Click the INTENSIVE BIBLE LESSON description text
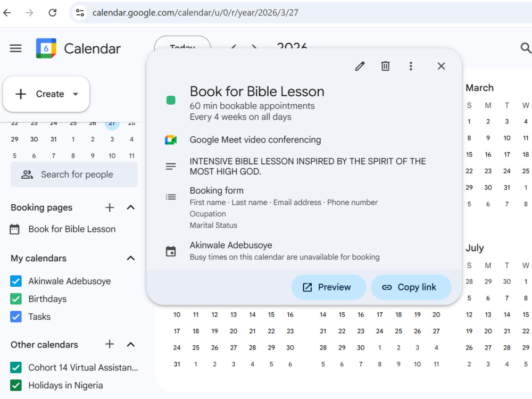The width and height of the screenshot is (532, 399). click(x=307, y=166)
